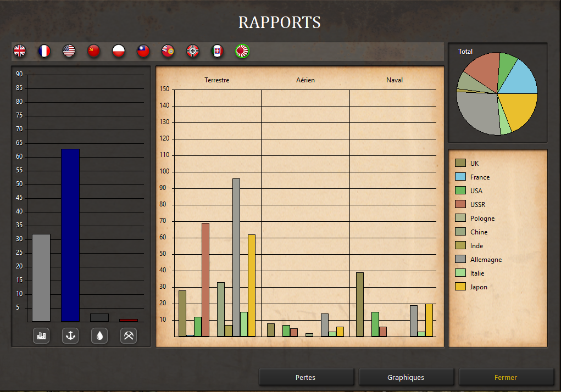Image resolution: width=561 pixels, height=392 pixels.
Task: Click the oil drop resource icon
Action: (x=99, y=335)
